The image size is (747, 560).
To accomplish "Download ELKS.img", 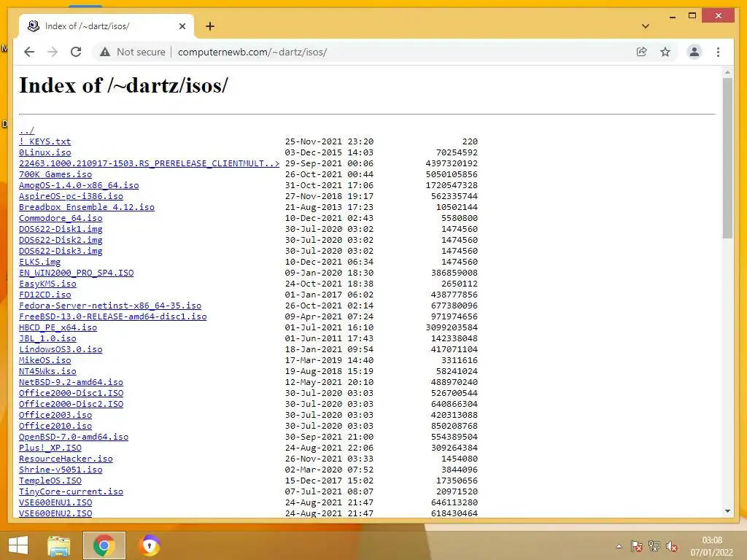I will [40, 262].
